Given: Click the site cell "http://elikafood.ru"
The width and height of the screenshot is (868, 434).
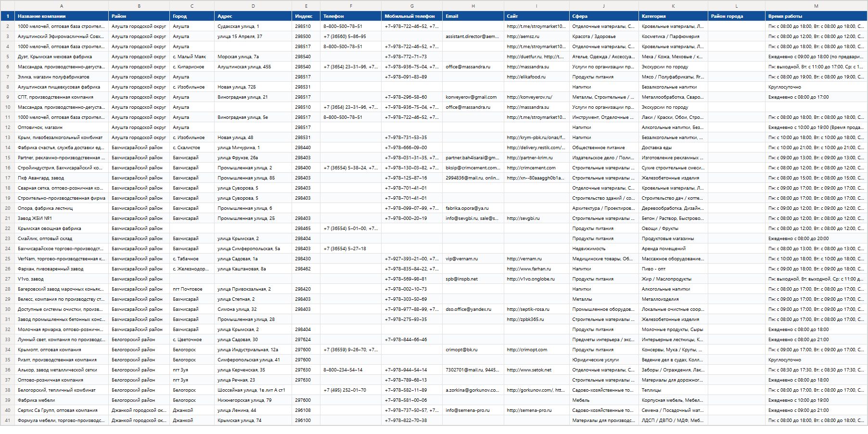Looking at the screenshot, I should [x=536, y=77].
